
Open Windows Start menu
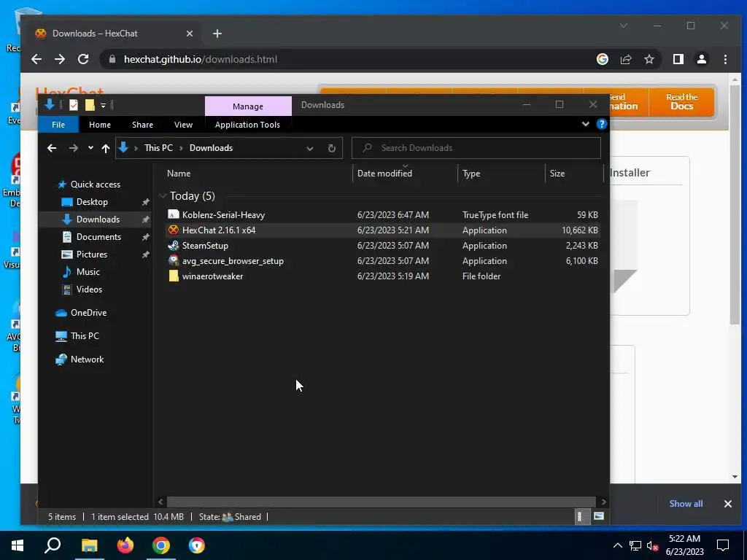click(x=18, y=545)
